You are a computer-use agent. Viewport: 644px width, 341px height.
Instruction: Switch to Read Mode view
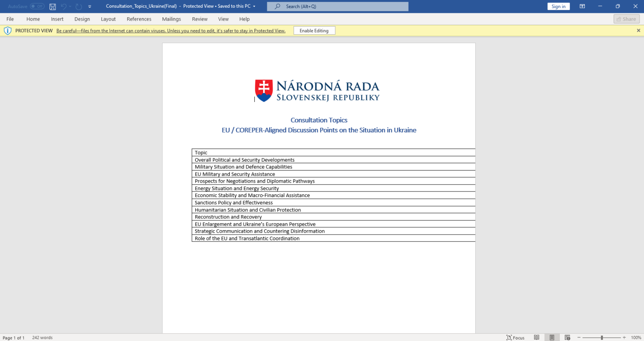tap(537, 337)
